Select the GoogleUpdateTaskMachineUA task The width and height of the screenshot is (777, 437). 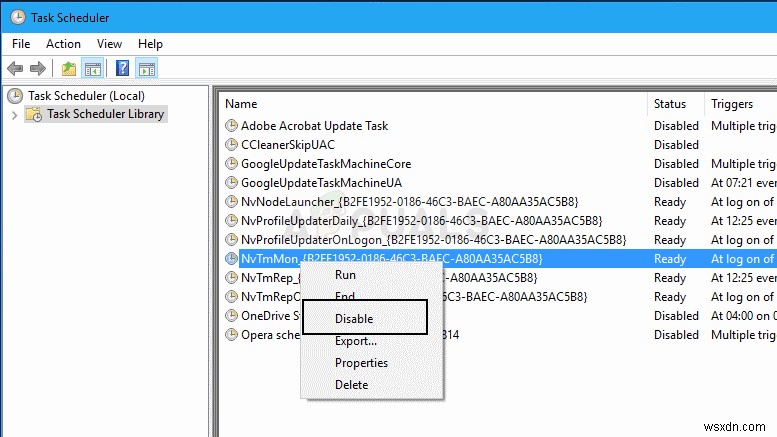(x=322, y=183)
